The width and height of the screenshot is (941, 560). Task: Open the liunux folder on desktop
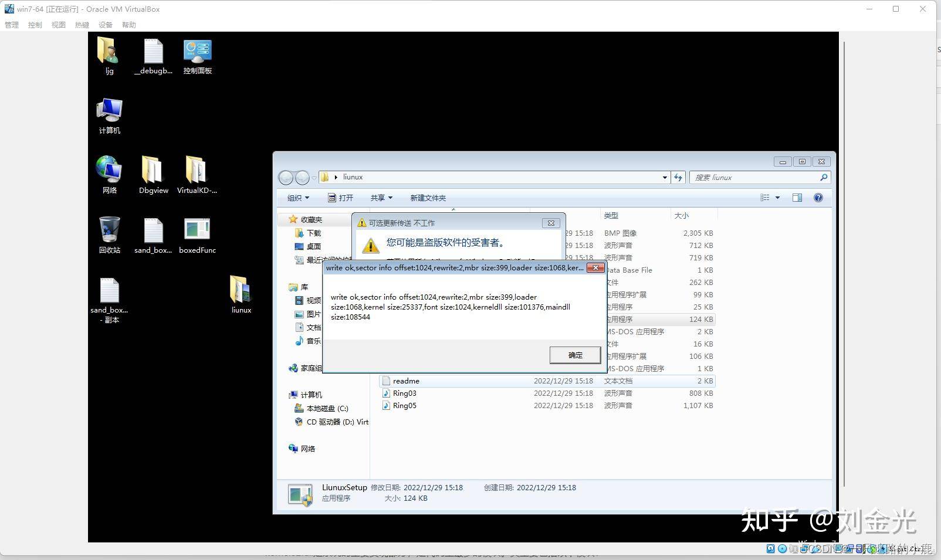(x=241, y=295)
